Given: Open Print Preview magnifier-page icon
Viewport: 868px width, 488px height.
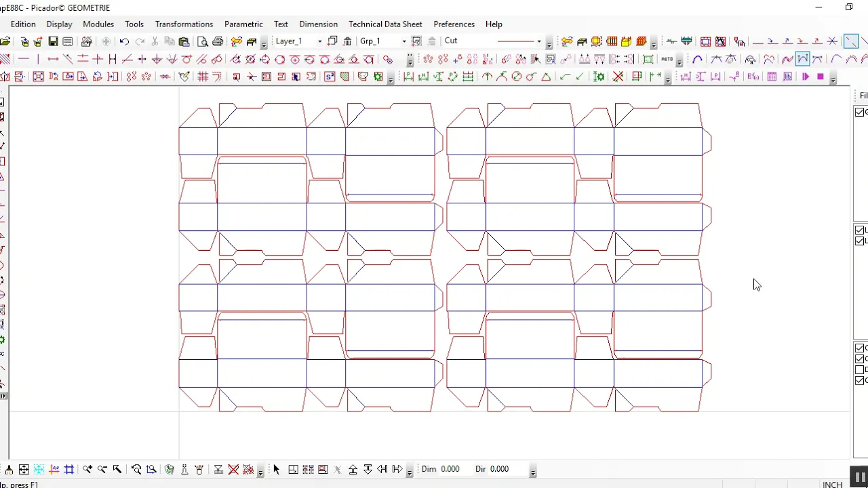Looking at the screenshot, I should pos(202,41).
